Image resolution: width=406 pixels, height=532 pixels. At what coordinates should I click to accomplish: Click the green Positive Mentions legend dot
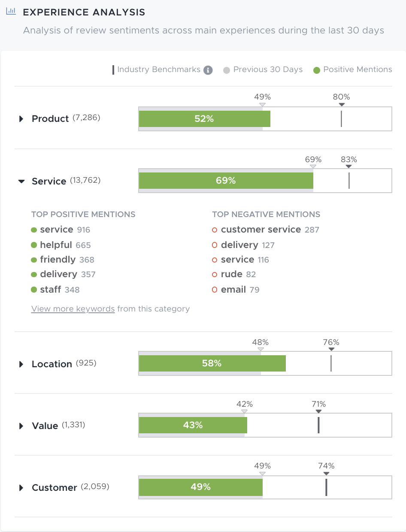tap(317, 70)
